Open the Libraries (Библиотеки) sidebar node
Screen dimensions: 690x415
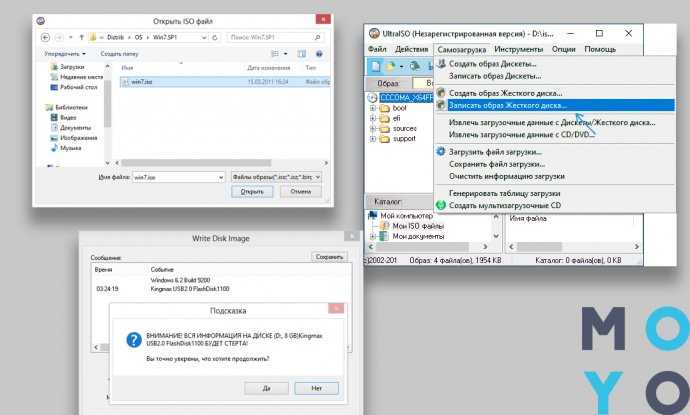pyautogui.click(x=66, y=107)
